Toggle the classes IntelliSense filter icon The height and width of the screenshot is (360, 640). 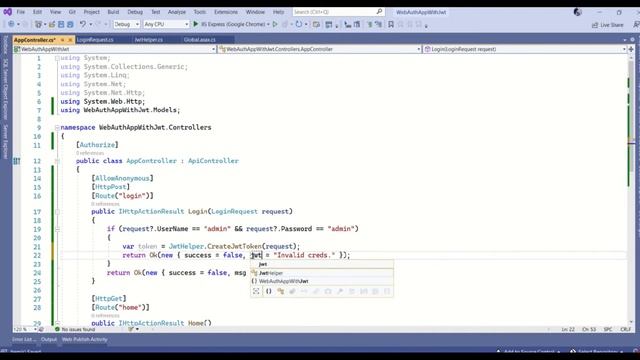(280, 291)
